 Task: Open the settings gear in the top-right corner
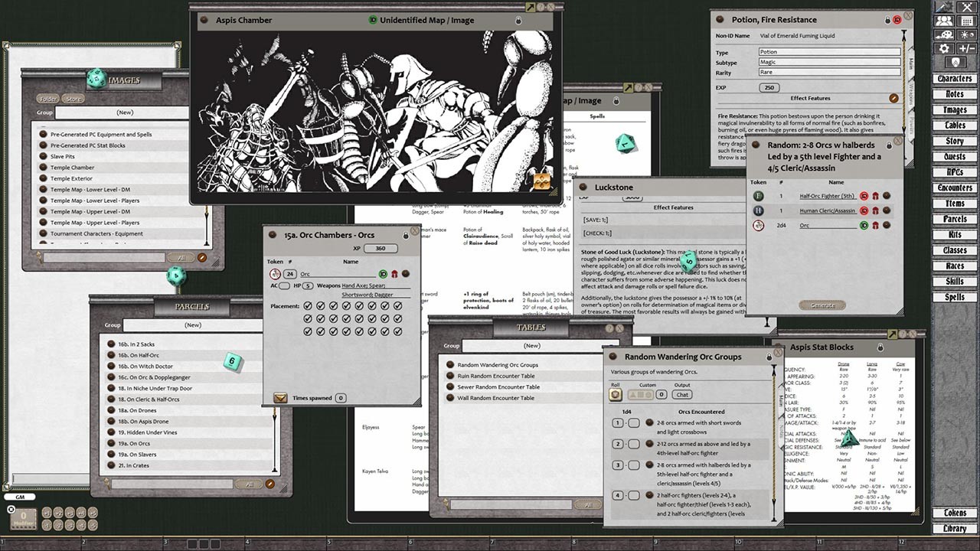click(x=943, y=48)
